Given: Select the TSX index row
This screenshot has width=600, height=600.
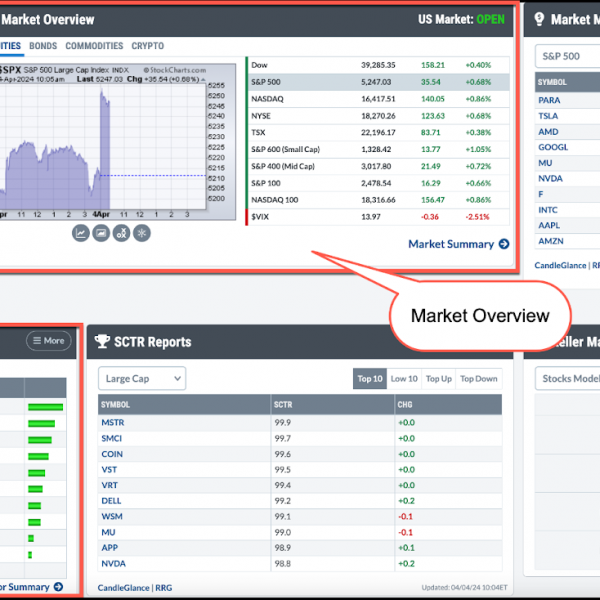Looking at the screenshot, I should [378, 132].
